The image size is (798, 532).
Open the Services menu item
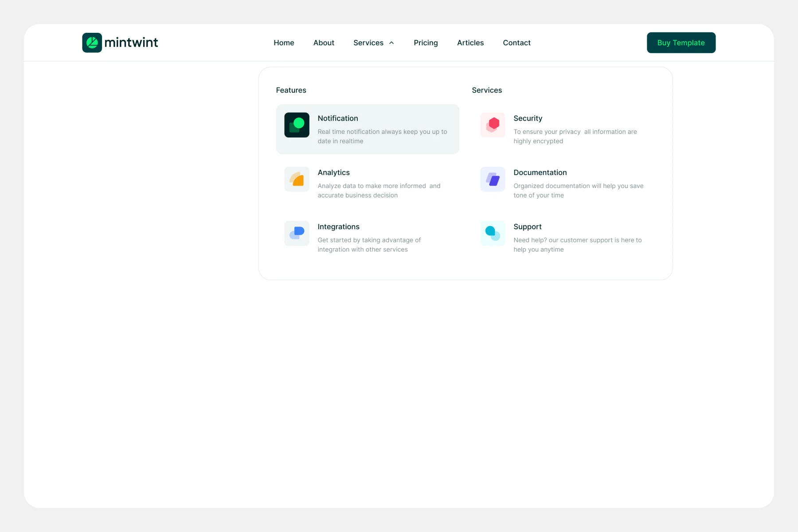pos(368,43)
